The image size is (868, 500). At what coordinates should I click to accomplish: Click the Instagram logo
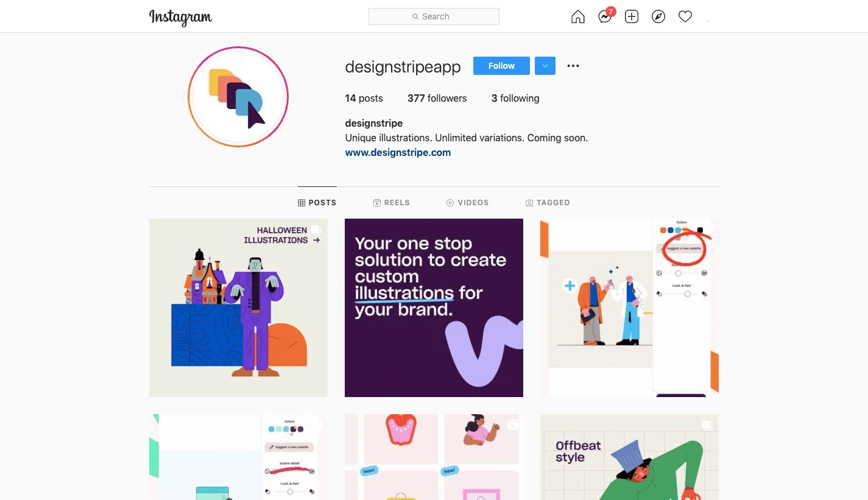180,17
